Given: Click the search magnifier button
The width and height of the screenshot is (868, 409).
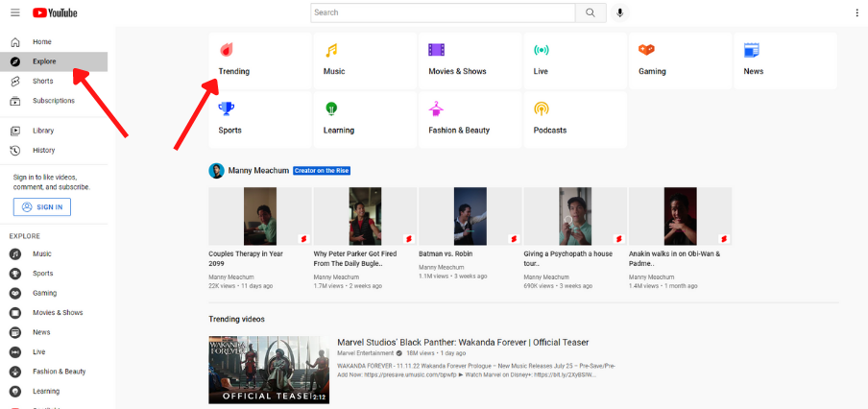Looking at the screenshot, I should coord(591,12).
